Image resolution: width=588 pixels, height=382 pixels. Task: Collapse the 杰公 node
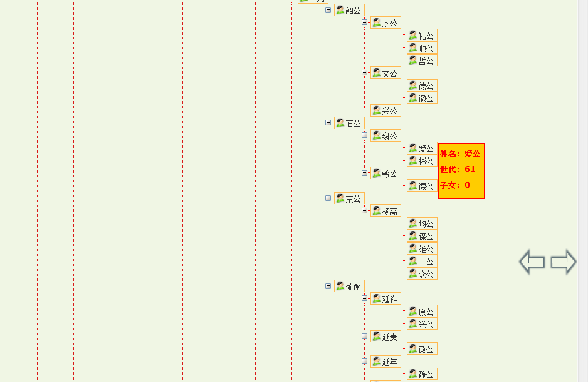coord(364,23)
